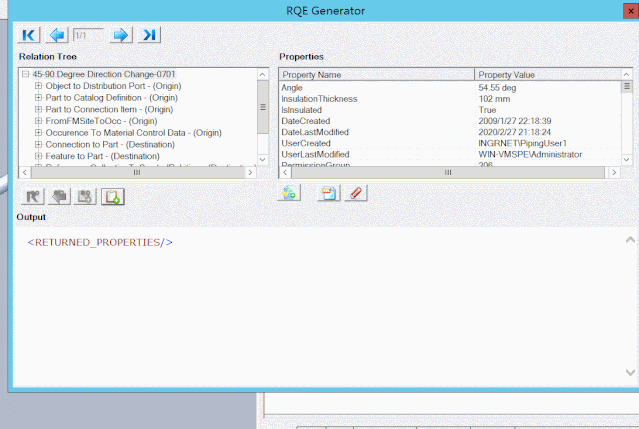This screenshot has width=639, height=429.
Task: Click the Property Name column header
Action: click(377, 75)
